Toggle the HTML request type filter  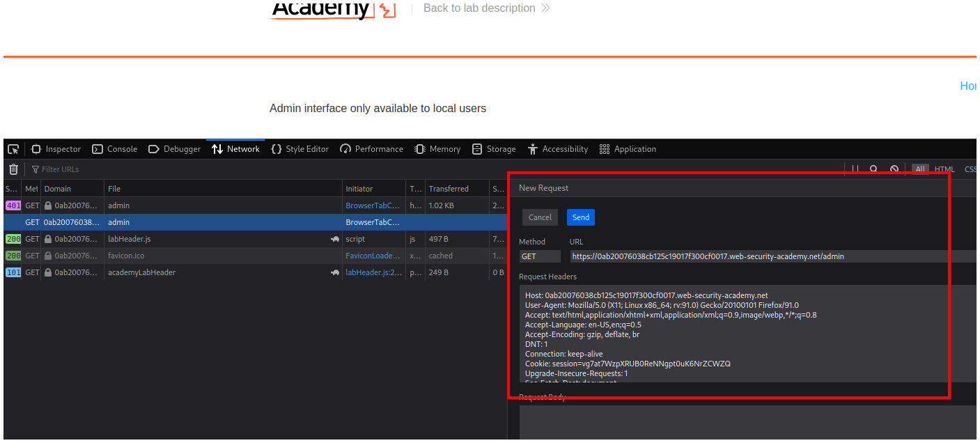click(x=944, y=169)
